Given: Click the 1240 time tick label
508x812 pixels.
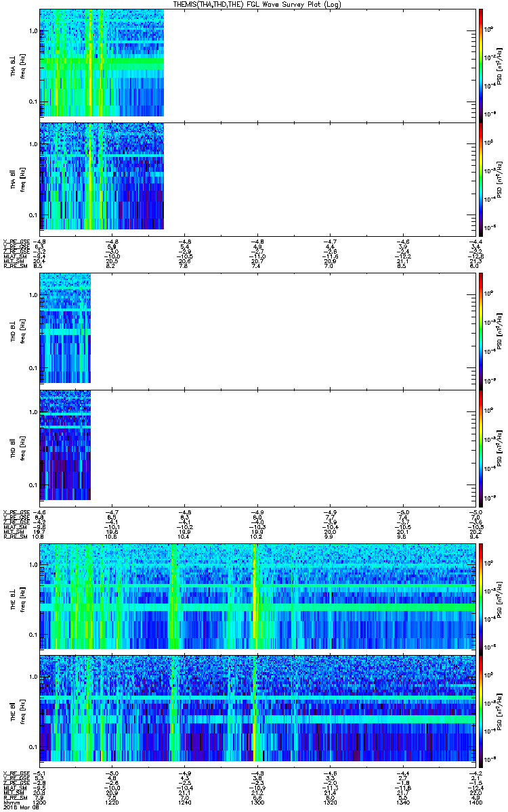Looking at the screenshot, I should click(x=184, y=801).
